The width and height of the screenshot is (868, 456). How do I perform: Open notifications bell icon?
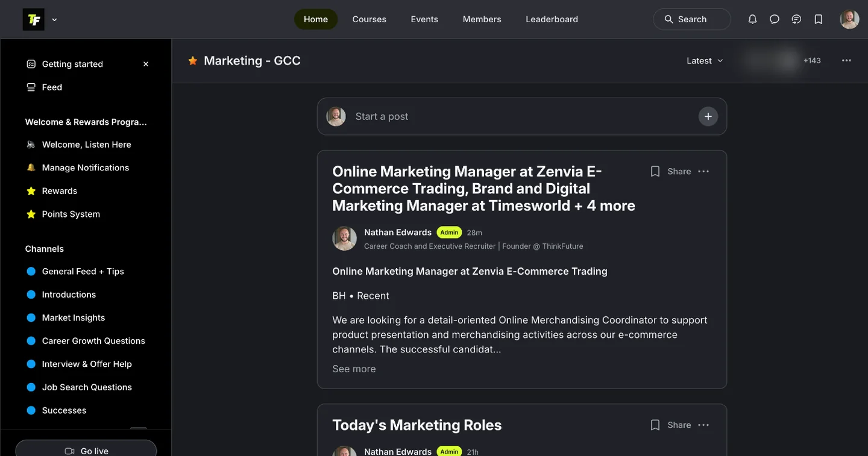pos(752,19)
